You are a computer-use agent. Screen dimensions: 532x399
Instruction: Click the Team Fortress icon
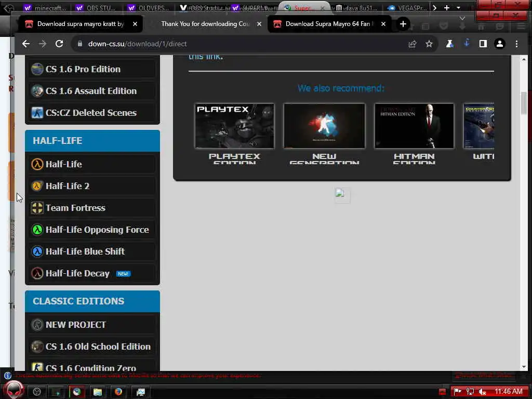click(x=37, y=208)
